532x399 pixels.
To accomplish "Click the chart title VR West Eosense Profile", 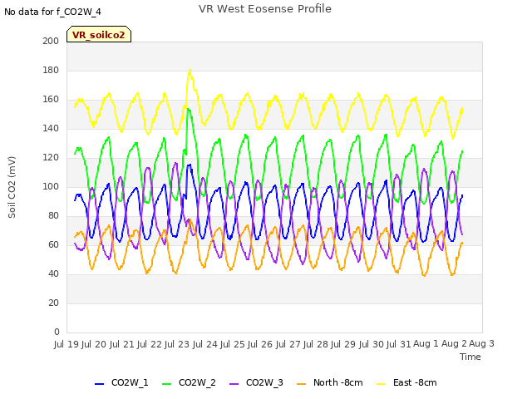I will tap(265, 9).
